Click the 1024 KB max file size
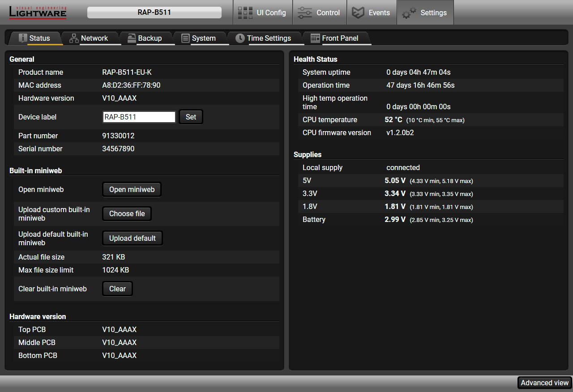 (115, 270)
